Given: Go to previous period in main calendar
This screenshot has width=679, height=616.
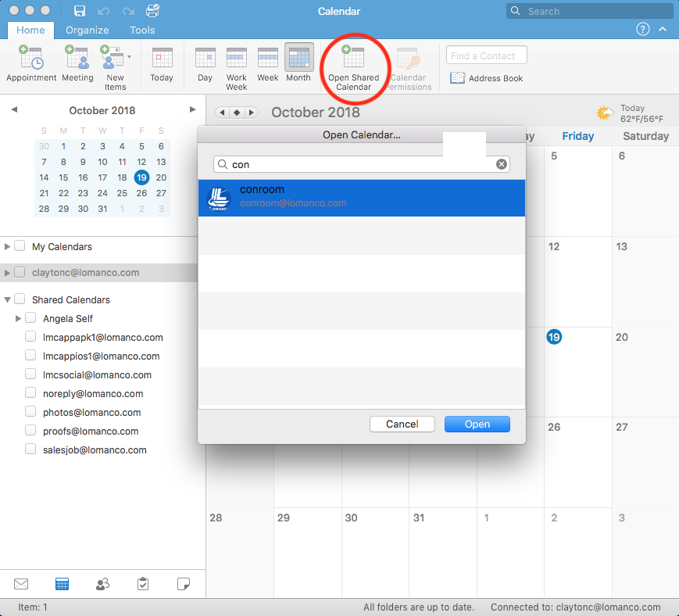Looking at the screenshot, I should point(222,113).
